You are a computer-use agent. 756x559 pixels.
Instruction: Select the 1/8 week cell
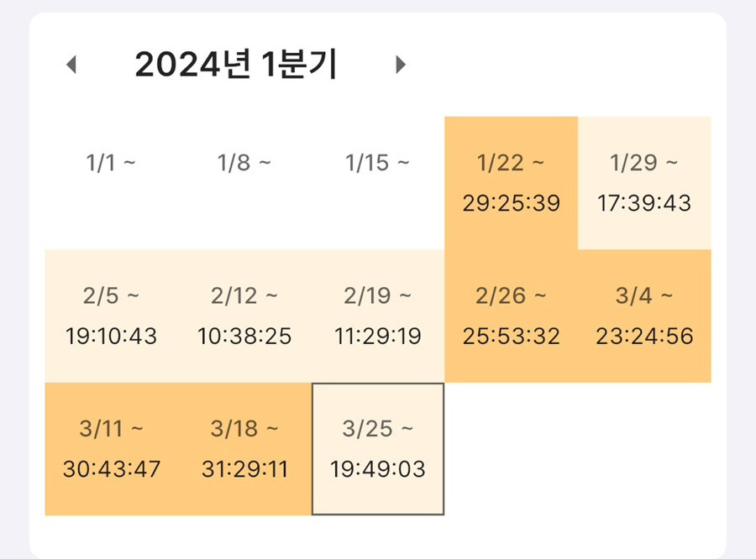244,183
